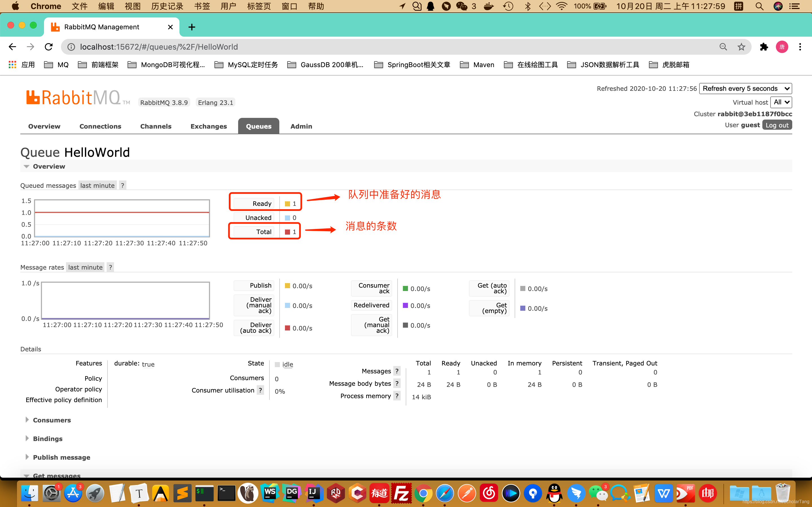Open QQ penguin app in Dock
812x507 pixels.
554,493
